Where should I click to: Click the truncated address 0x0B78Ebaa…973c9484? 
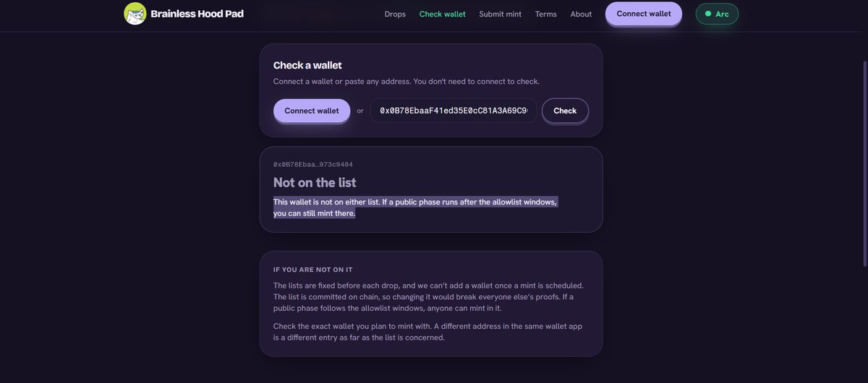(x=313, y=165)
